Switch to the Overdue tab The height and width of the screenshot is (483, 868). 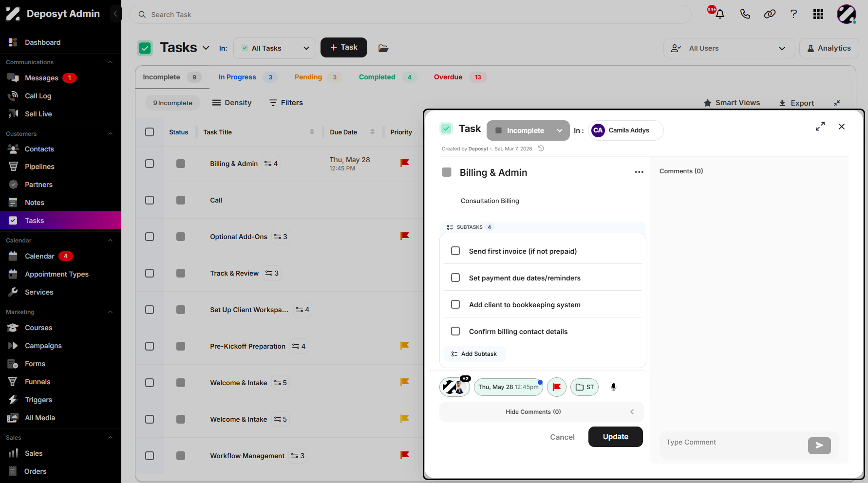(x=460, y=77)
